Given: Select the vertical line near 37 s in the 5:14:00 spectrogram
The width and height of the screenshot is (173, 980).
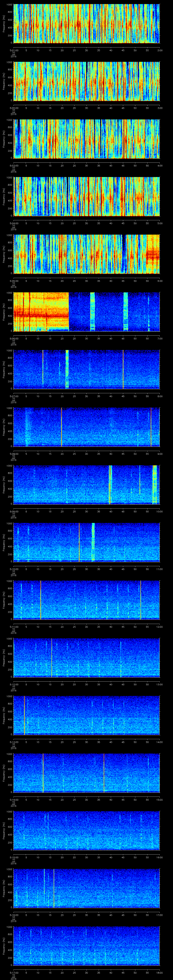Looking at the screenshot, I should 104,773.
